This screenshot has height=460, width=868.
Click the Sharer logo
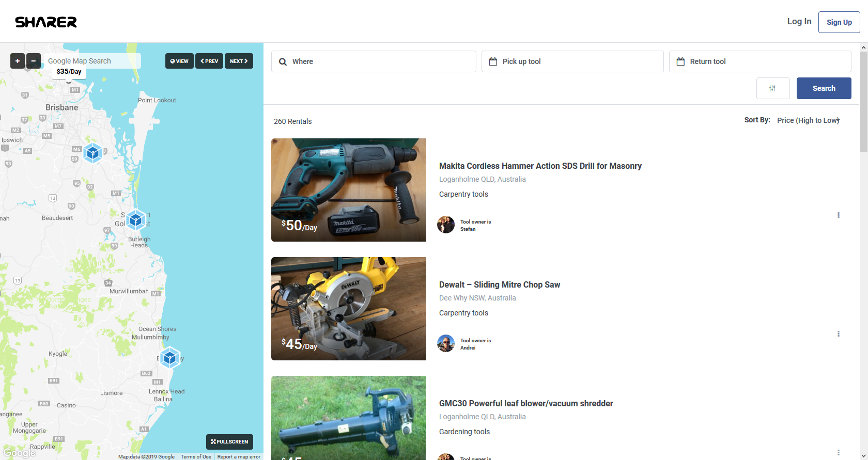(46, 22)
